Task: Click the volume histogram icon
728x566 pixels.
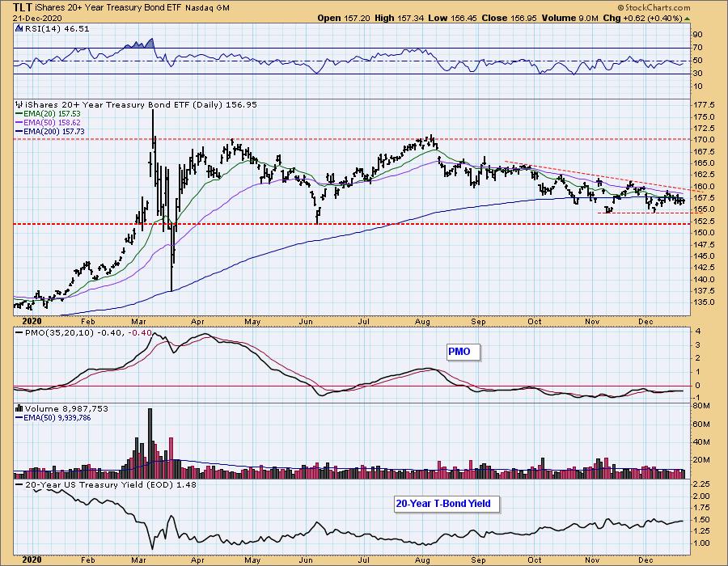Action: point(19,408)
